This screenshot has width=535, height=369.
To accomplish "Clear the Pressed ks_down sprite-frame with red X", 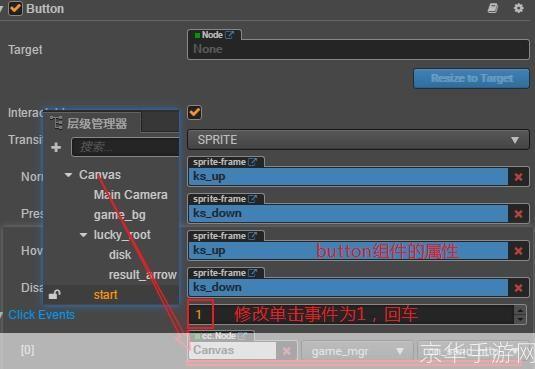I will (518, 214).
